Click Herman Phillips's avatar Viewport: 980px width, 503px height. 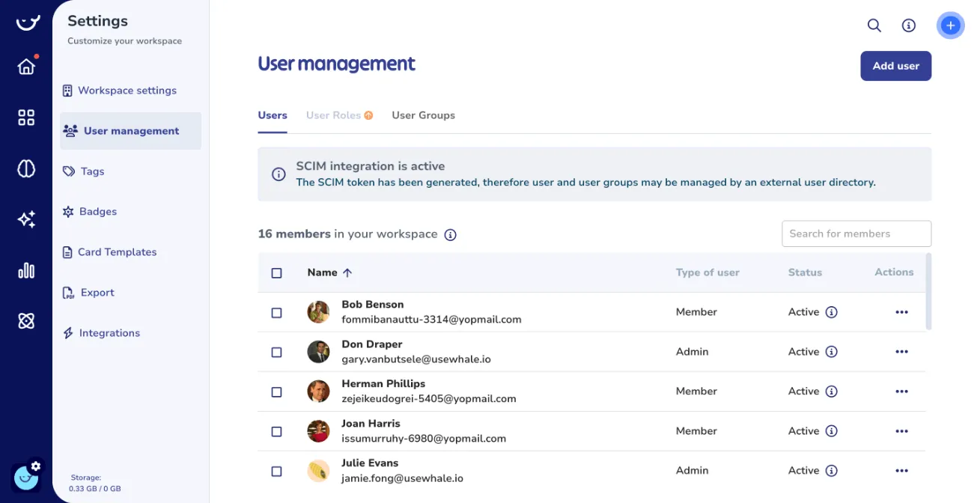(x=318, y=391)
